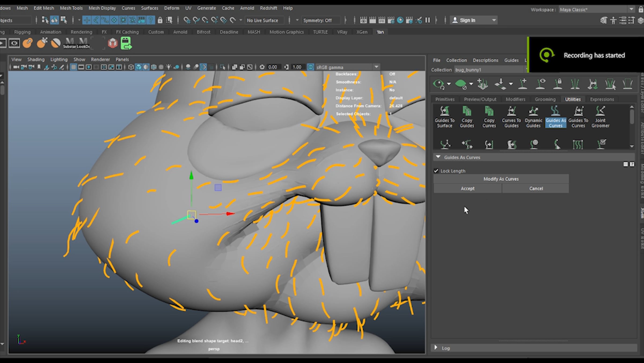The width and height of the screenshot is (644, 363).
Task: Open the XGen Descriptions menu
Action: (x=485, y=60)
